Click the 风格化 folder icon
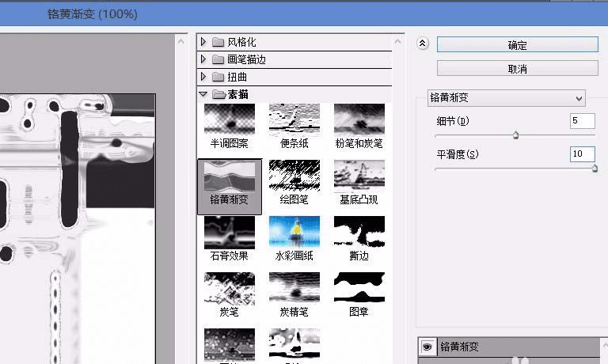The image size is (608, 364). [218, 42]
